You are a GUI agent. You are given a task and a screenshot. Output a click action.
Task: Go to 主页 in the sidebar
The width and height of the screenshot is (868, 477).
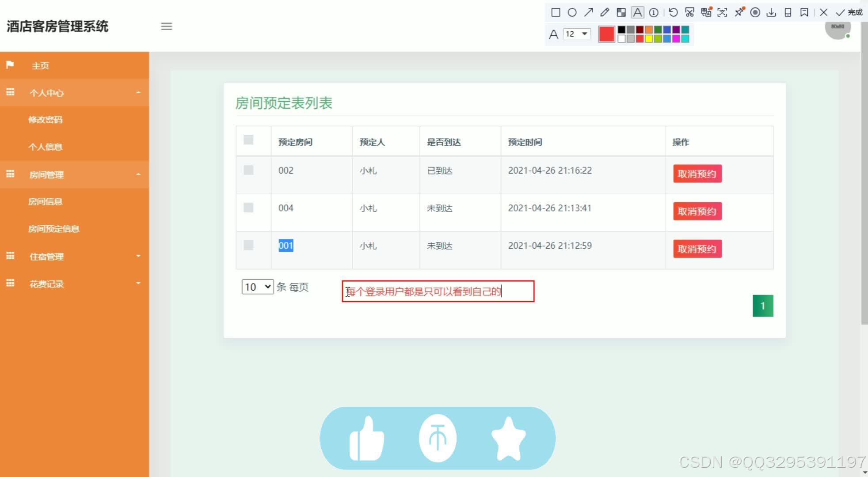tap(40, 65)
